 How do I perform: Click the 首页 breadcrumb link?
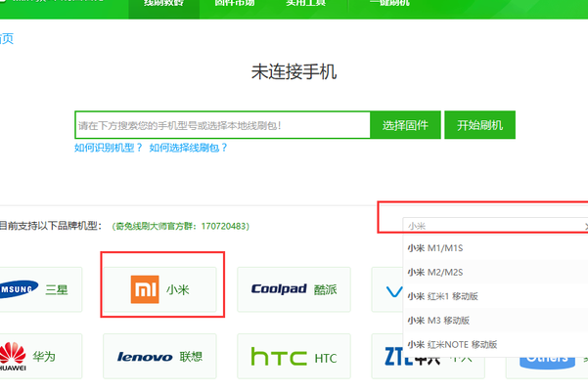click(7, 38)
